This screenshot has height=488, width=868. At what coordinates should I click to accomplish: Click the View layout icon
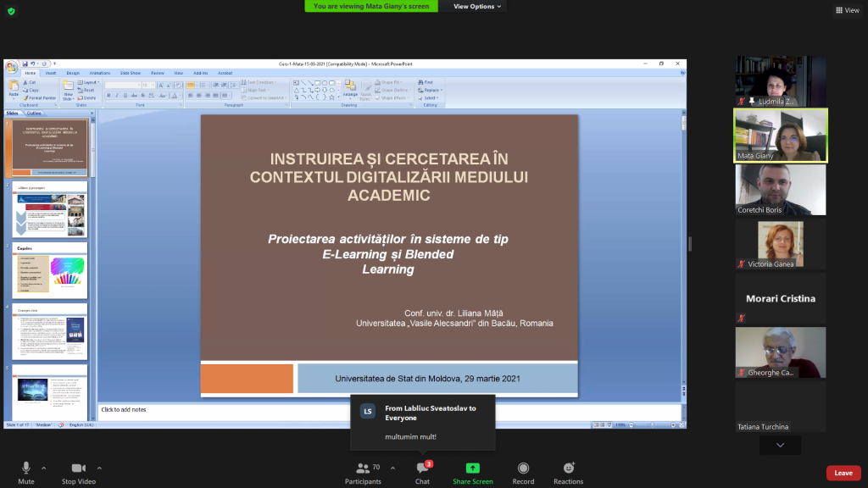tap(847, 10)
